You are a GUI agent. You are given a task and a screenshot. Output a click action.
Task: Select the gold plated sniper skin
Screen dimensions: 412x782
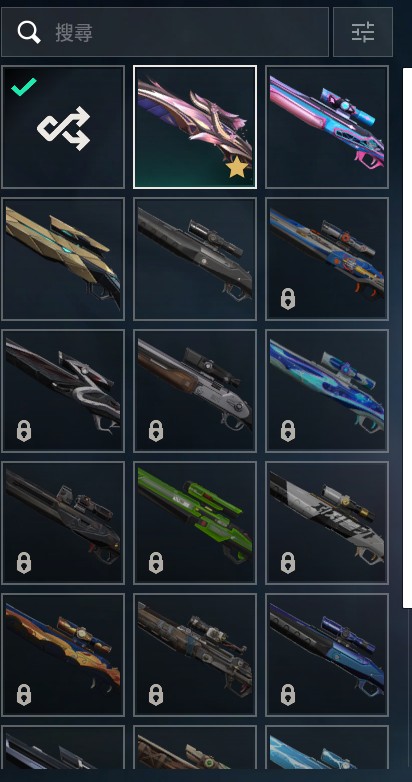coord(63,259)
